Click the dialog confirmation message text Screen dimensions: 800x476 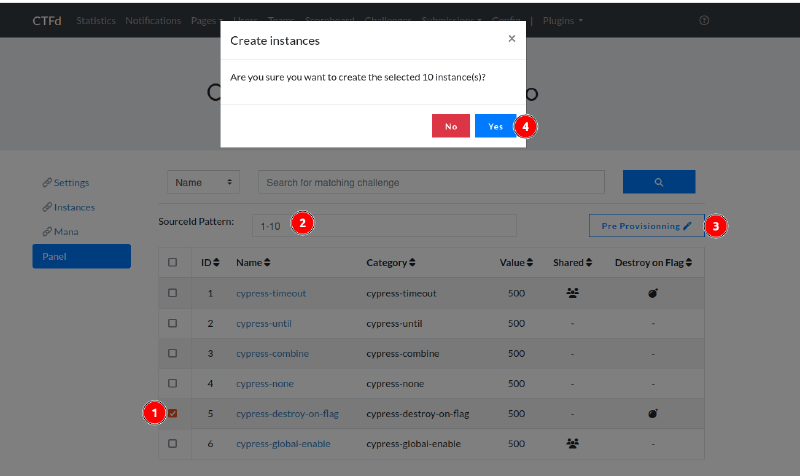pyautogui.click(x=358, y=77)
